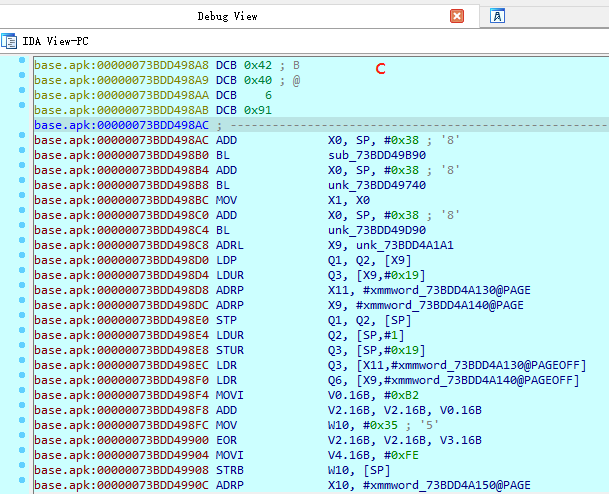Click the first ADD X0, SP, #0x38 operand
This screenshot has height=494, width=609.
tap(373, 140)
